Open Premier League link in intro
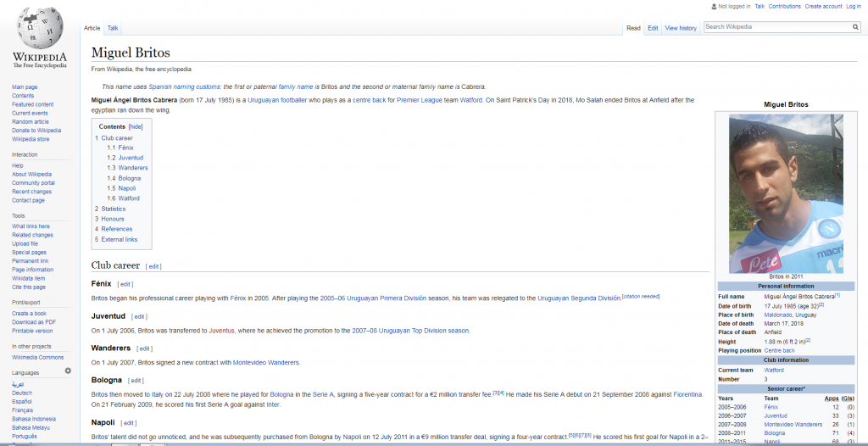The height and width of the screenshot is (446, 868). coord(419,99)
